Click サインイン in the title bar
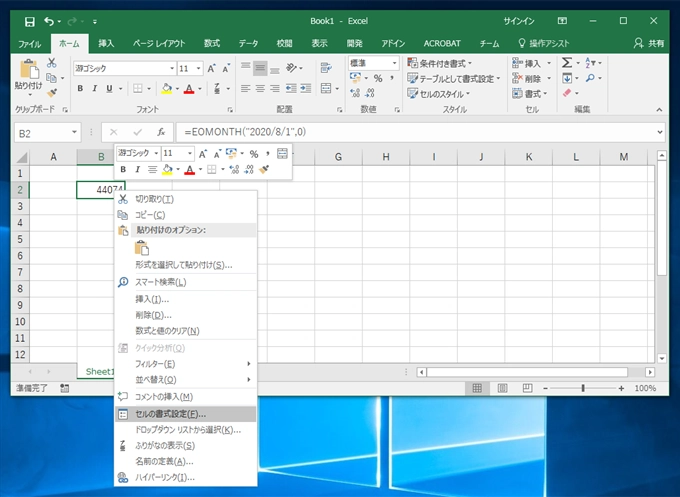Image resolution: width=680 pixels, height=497 pixels. tap(519, 21)
